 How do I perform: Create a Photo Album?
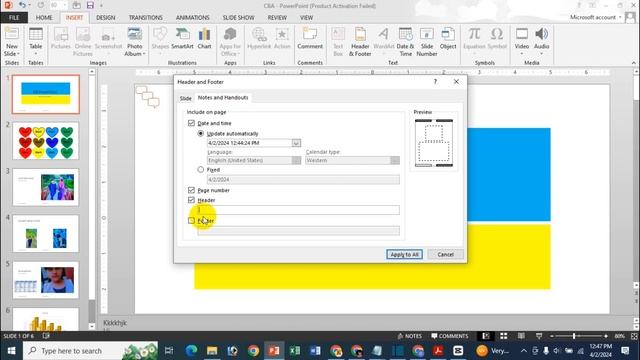click(x=135, y=42)
